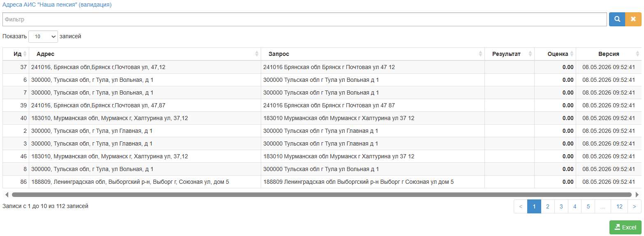Jump to last page 12
Viewport: 644px width, 236px height.
[x=619, y=206]
